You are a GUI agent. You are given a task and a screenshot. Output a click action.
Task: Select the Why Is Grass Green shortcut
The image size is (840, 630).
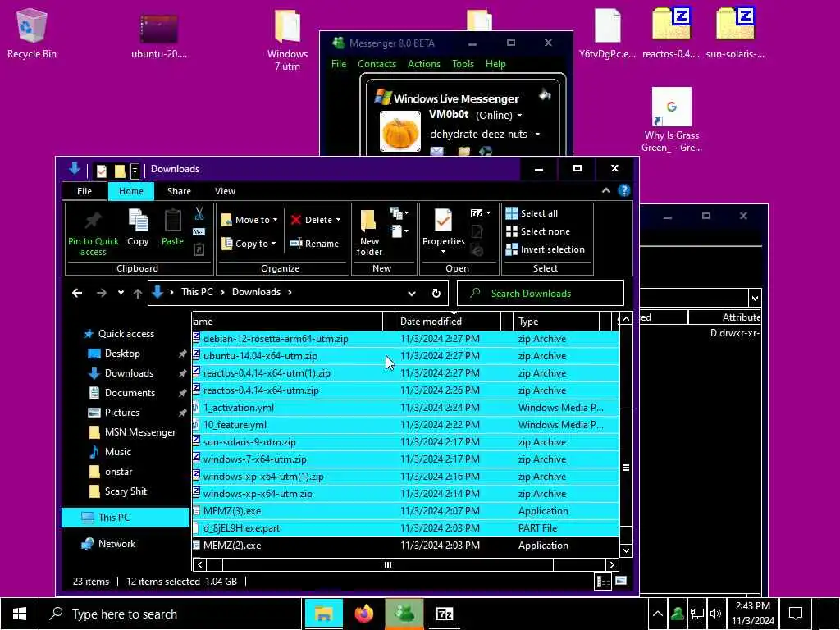coord(671,120)
